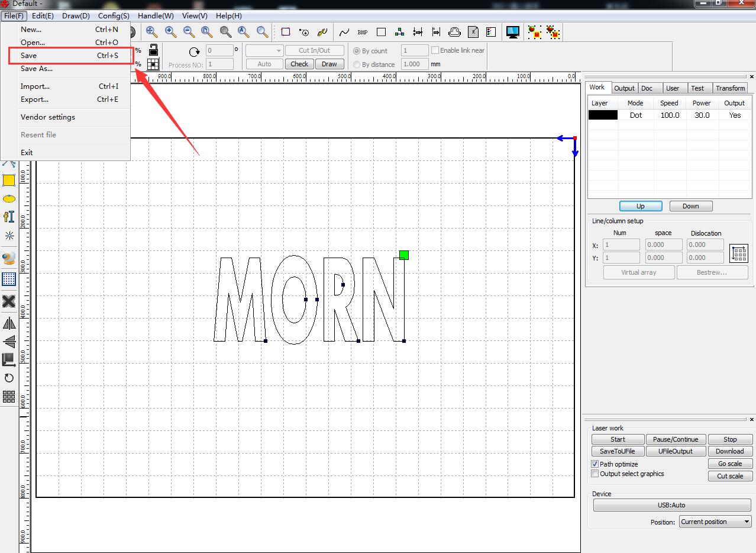Open the Edit menu
Screen dimensions: 756x553
(43, 16)
